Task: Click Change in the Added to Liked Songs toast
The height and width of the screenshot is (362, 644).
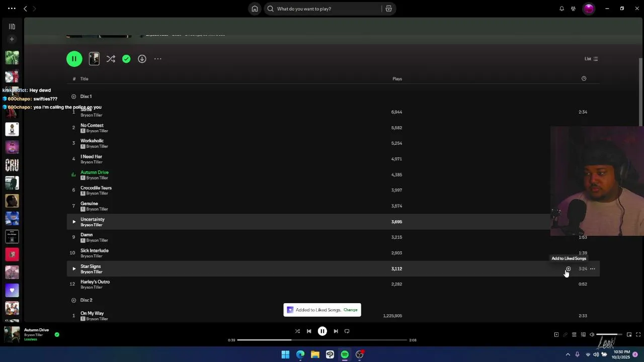Action: 351,310
